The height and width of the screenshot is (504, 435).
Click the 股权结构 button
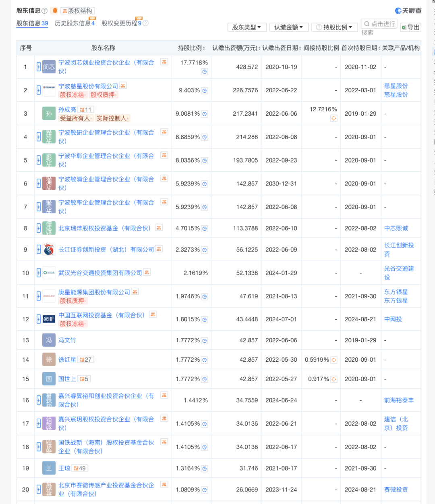coord(77,11)
